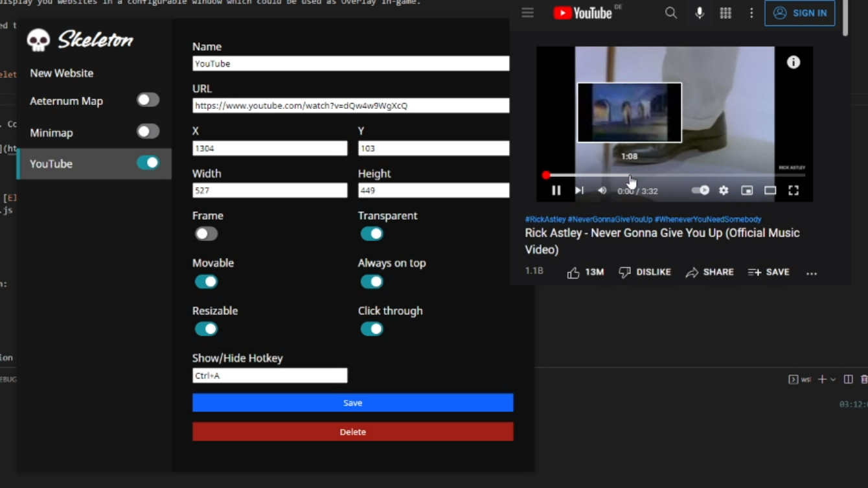The width and height of the screenshot is (868, 488).
Task: Click the Name input field
Action: point(350,64)
